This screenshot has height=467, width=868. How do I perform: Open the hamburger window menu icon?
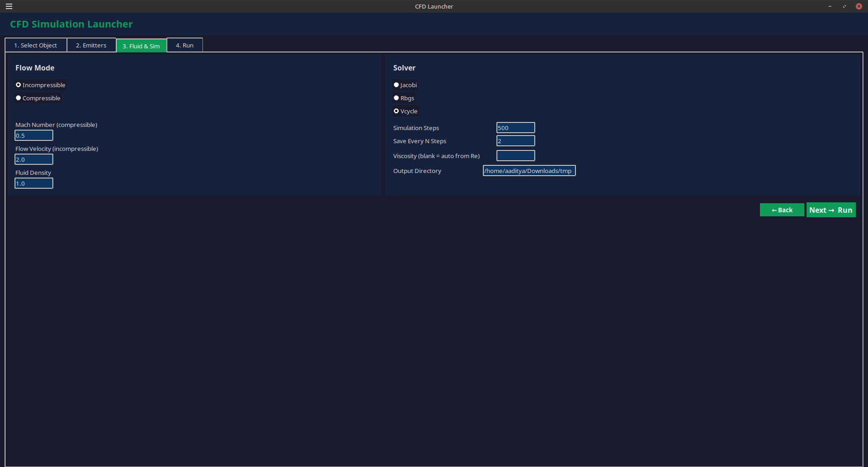9,6
